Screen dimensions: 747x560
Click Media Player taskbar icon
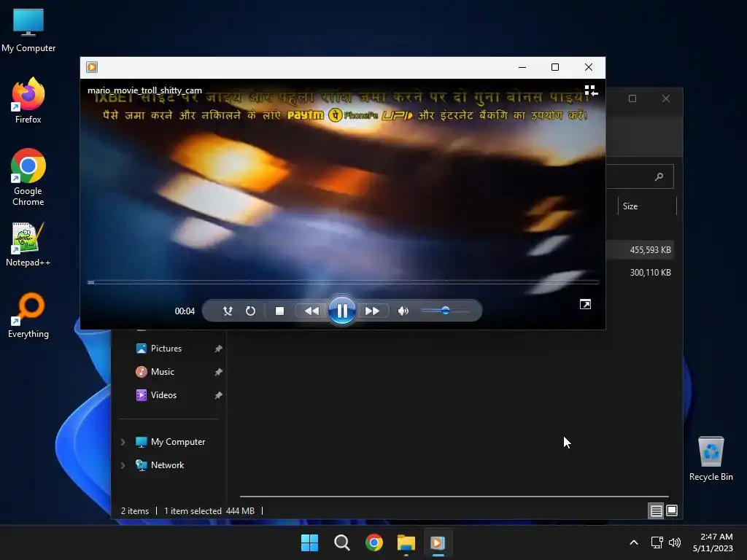point(438,542)
